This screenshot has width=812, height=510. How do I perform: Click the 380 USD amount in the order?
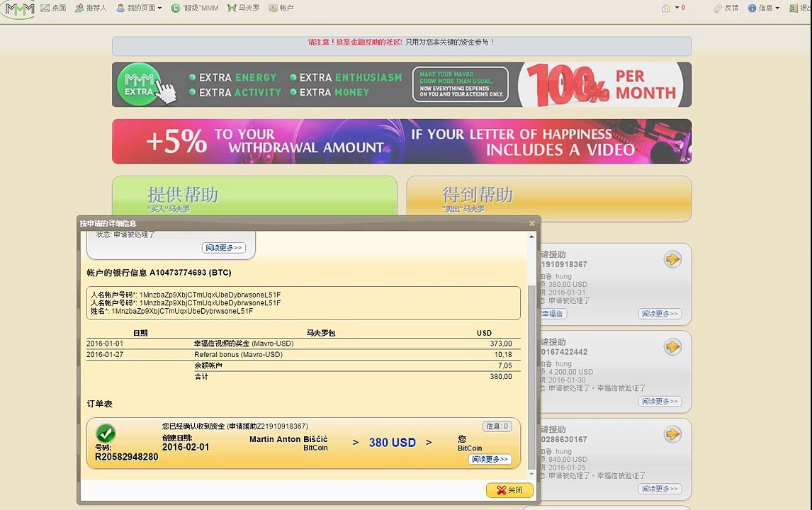click(392, 443)
